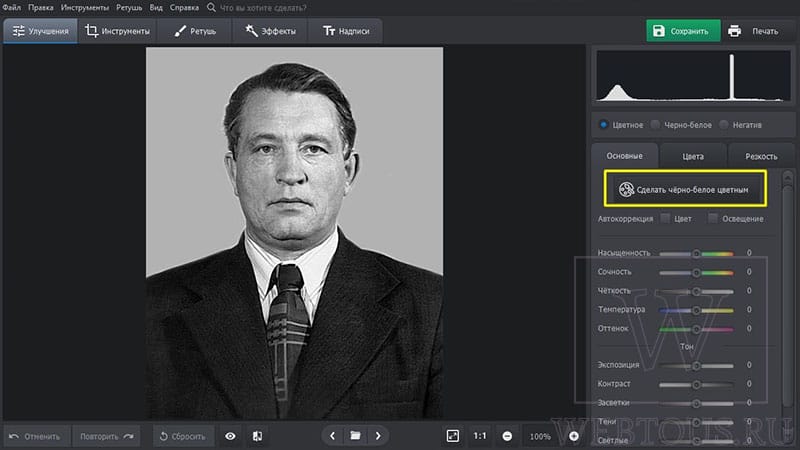Click the Оттенок slider handle
This screenshot has height=450, width=800.
click(696, 329)
